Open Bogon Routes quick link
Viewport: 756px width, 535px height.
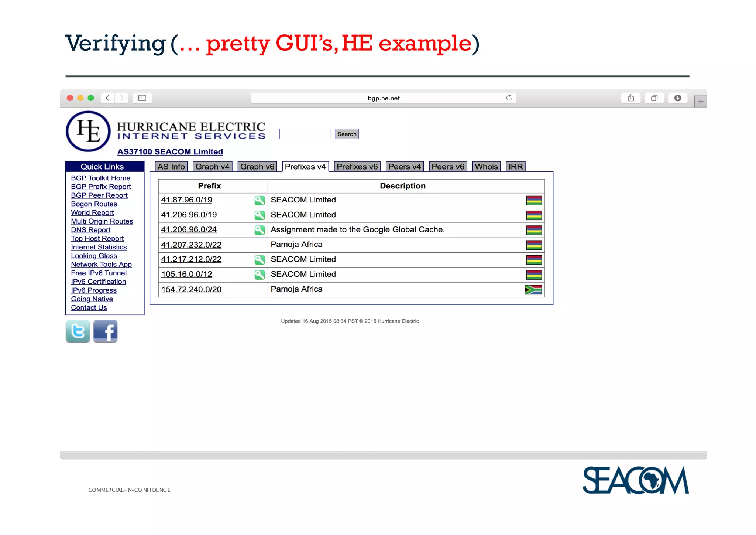point(94,204)
